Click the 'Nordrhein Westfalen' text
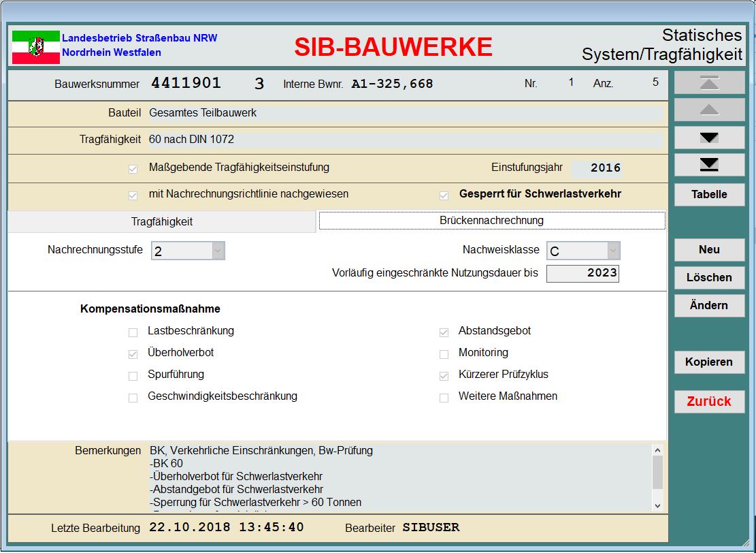 112,52
